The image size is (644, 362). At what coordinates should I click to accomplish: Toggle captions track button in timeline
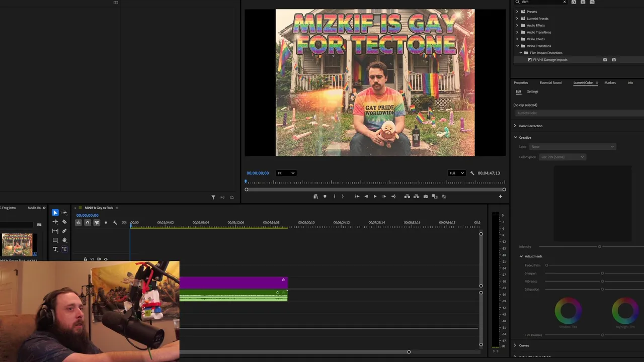click(x=124, y=223)
